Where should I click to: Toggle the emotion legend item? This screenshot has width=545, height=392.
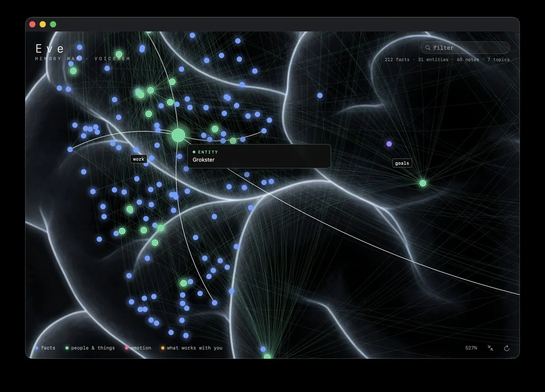(138, 348)
